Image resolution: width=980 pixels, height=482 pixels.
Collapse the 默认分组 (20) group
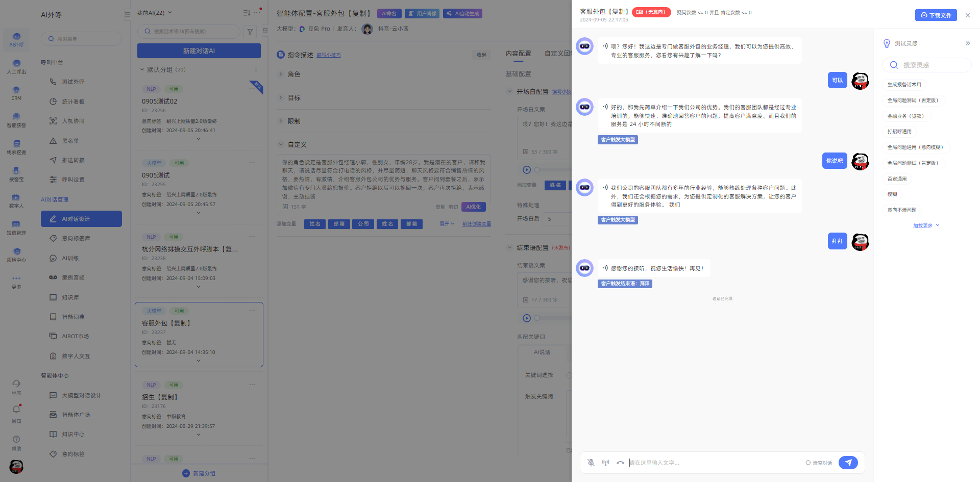pos(142,69)
